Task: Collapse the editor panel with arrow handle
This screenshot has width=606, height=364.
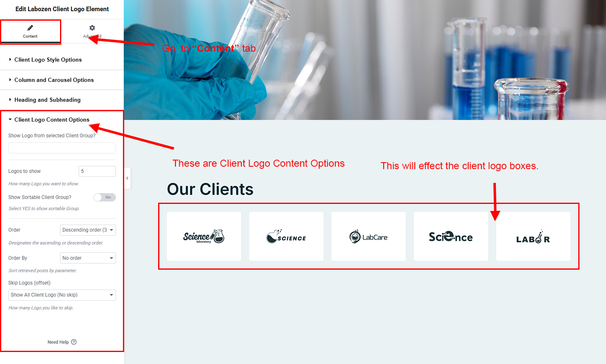Action: (x=127, y=178)
